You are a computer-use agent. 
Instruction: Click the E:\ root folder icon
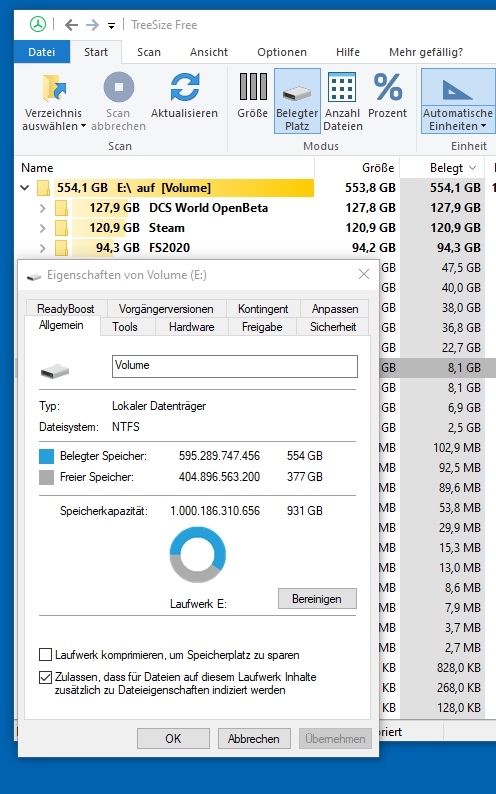click(x=44, y=188)
